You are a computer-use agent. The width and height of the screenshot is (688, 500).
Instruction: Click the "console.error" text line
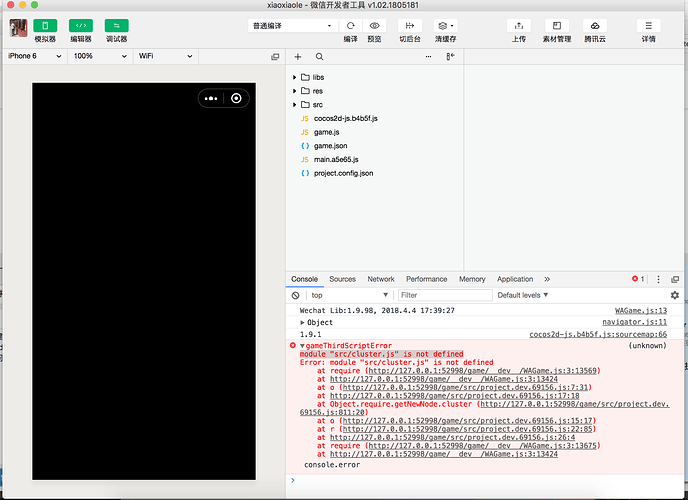(x=332, y=465)
